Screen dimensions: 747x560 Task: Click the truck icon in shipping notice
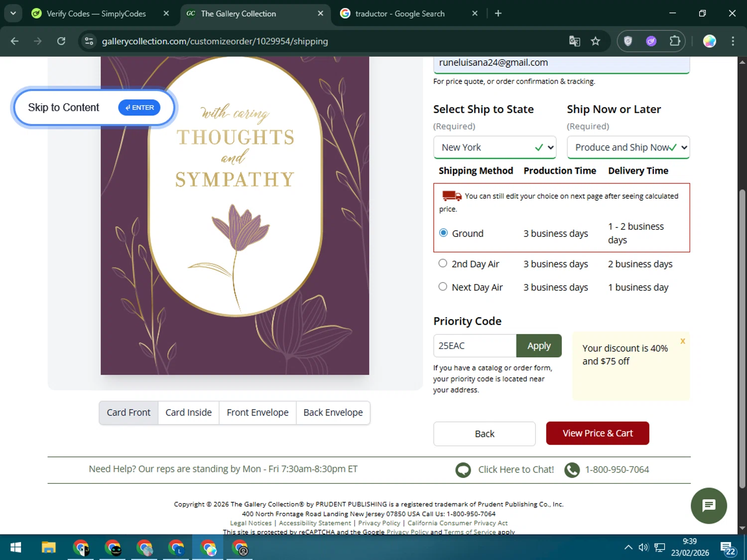click(452, 196)
